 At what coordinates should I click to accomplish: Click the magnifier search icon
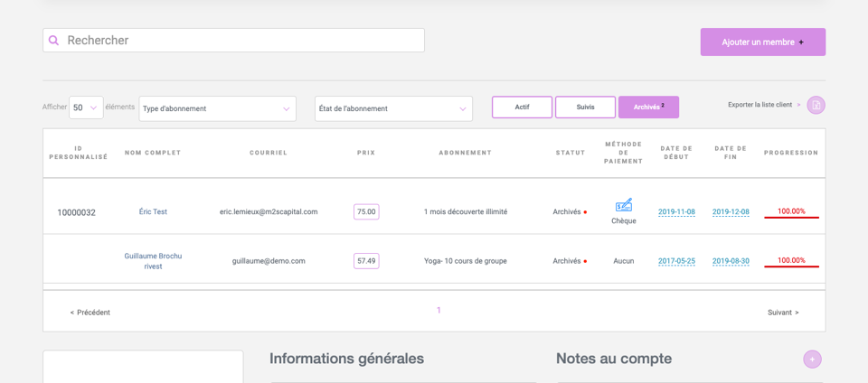pyautogui.click(x=53, y=41)
